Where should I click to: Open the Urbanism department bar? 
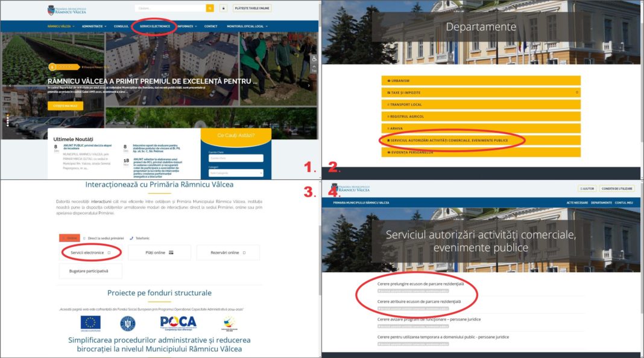pos(481,80)
